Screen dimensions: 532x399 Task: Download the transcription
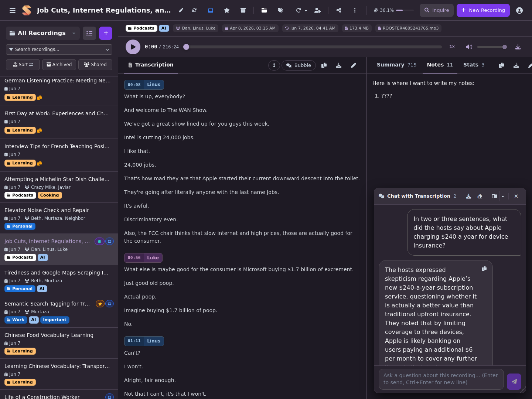pyautogui.click(x=339, y=65)
